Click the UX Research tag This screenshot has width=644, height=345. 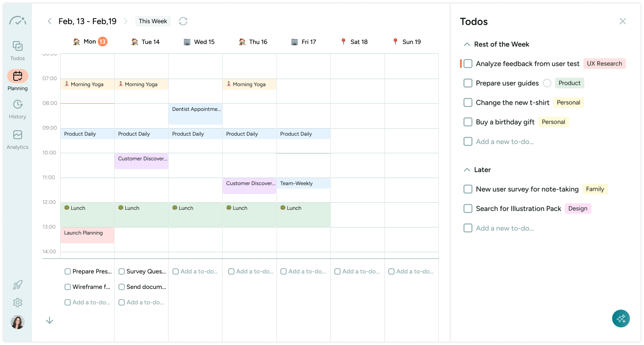coord(604,64)
